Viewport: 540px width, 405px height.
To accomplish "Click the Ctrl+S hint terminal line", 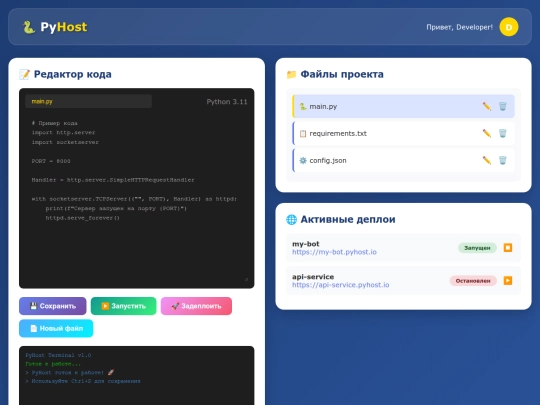I will [x=83, y=381].
